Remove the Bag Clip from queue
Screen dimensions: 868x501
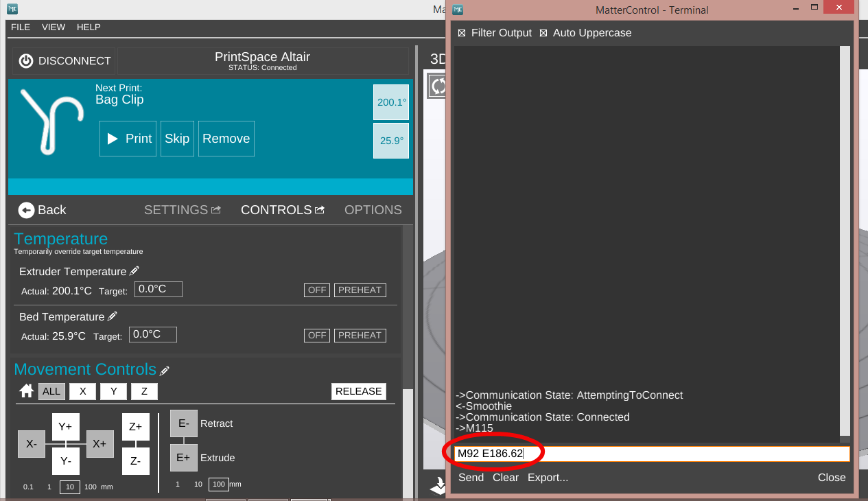[226, 139]
